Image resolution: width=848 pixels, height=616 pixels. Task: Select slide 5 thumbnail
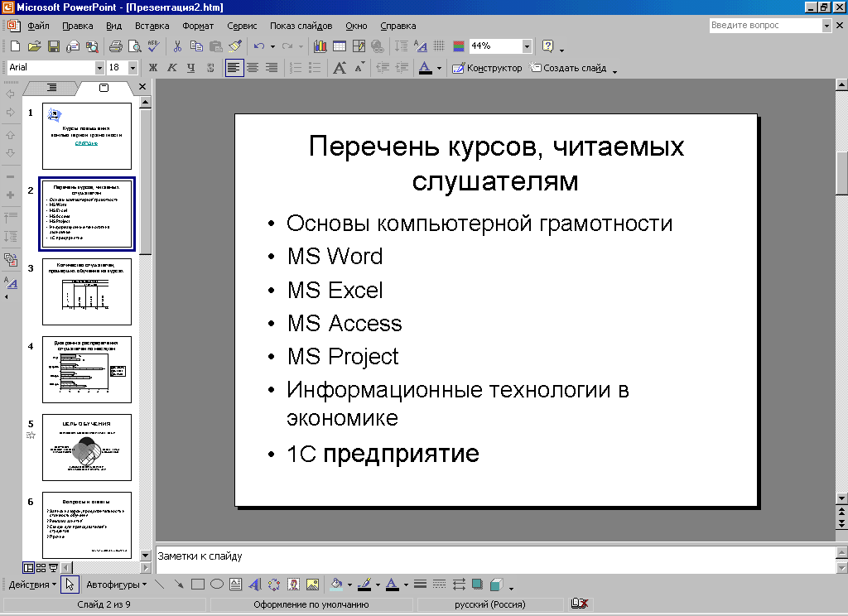coord(86,447)
